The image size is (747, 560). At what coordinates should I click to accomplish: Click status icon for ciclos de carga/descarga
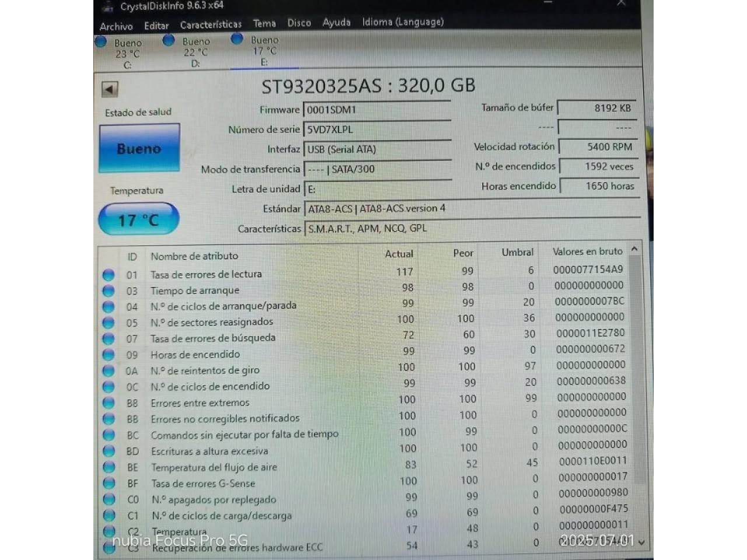point(109,516)
